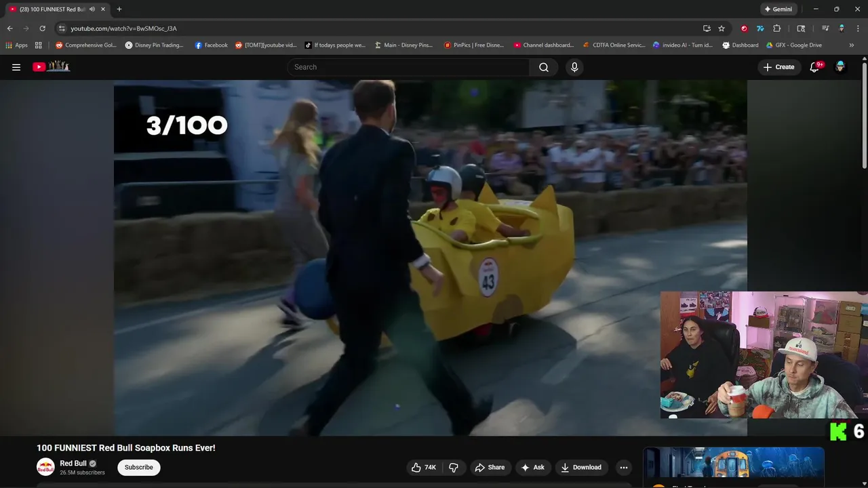This screenshot has width=868, height=488.
Task: Open Disney Pin Trading bookmark
Action: point(155,45)
